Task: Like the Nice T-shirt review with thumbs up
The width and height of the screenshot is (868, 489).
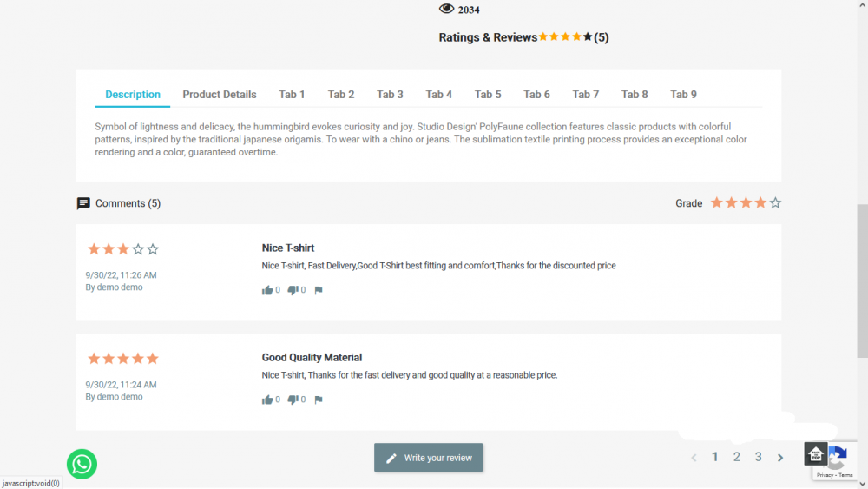Action: tap(267, 290)
